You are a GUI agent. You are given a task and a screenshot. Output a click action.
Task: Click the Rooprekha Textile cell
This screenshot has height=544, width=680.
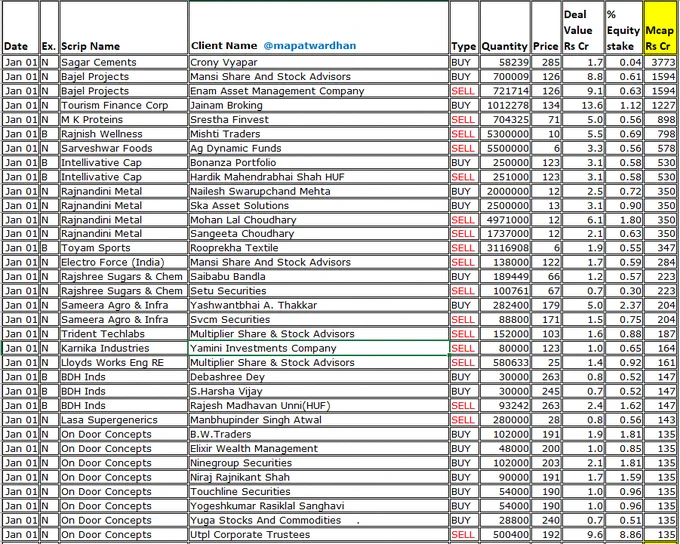click(x=319, y=248)
